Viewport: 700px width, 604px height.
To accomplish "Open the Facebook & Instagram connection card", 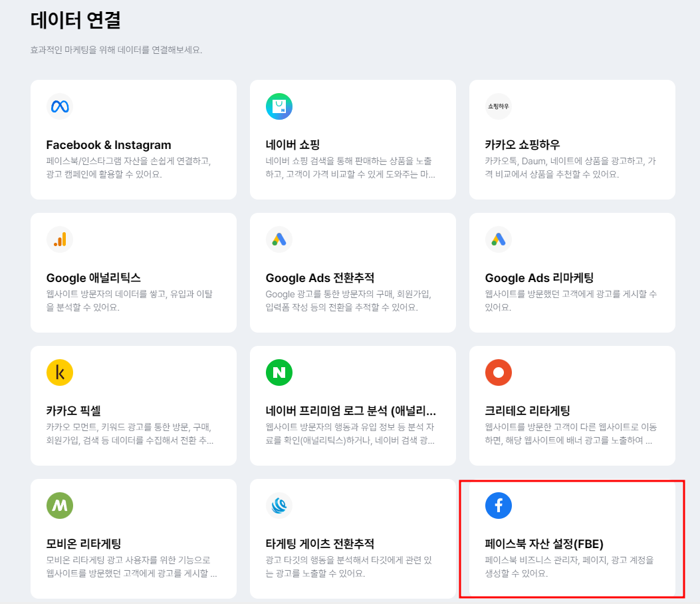I will pyautogui.click(x=133, y=139).
